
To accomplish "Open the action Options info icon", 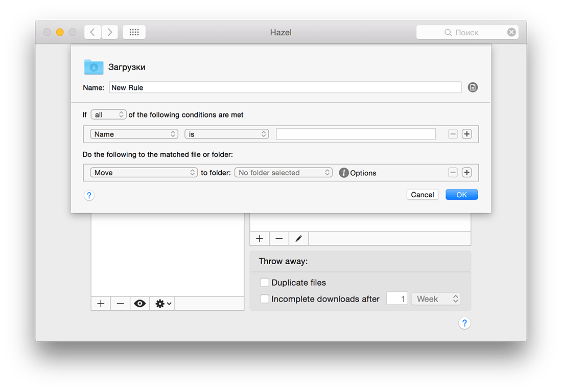I will [x=344, y=173].
